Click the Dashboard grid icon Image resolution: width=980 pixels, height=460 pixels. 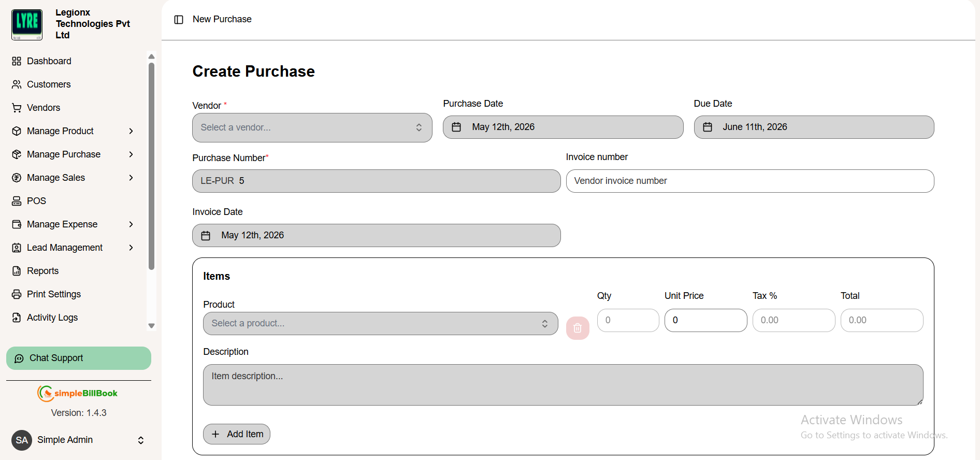pyautogui.click(x=17, y=61)
